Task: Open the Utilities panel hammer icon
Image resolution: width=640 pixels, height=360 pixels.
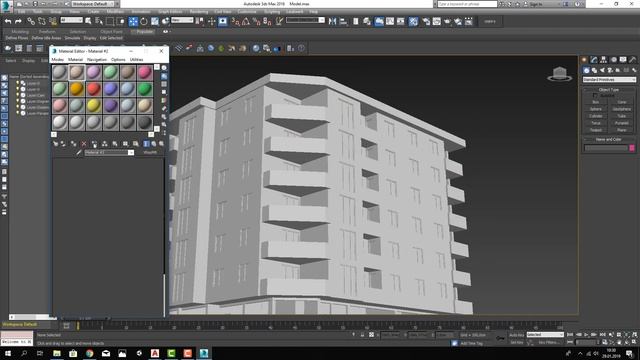Action: click(633, 60)
